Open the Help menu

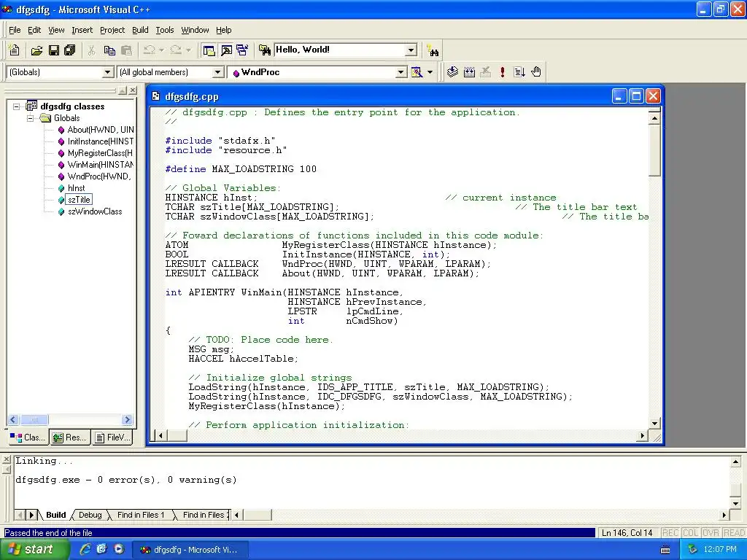pyautogui.click(x=223, y=30)
